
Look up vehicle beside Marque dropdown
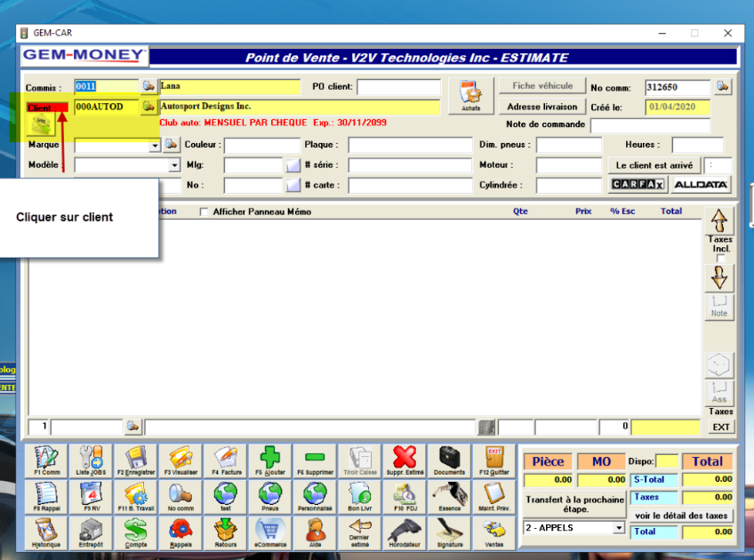point(171,144)
